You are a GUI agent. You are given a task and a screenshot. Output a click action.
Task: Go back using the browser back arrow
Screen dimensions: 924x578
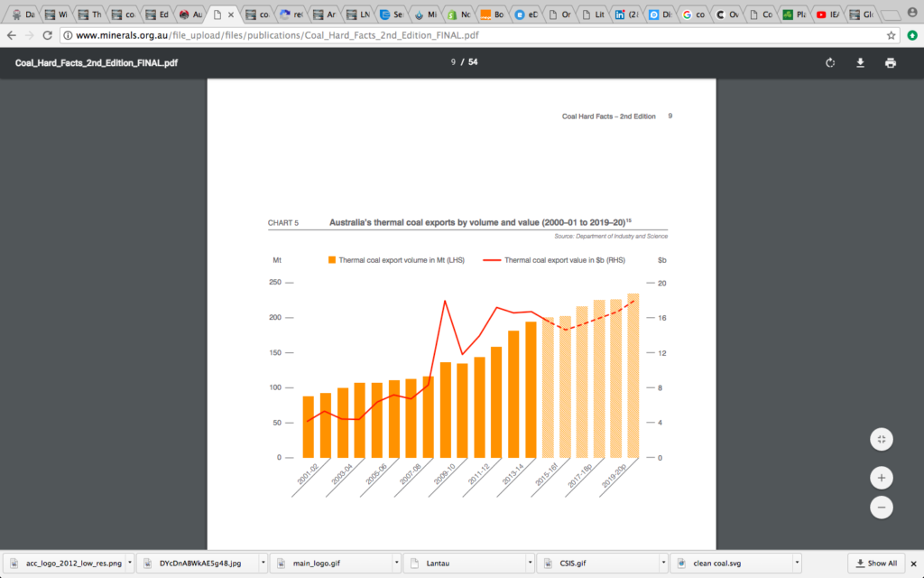12,35
